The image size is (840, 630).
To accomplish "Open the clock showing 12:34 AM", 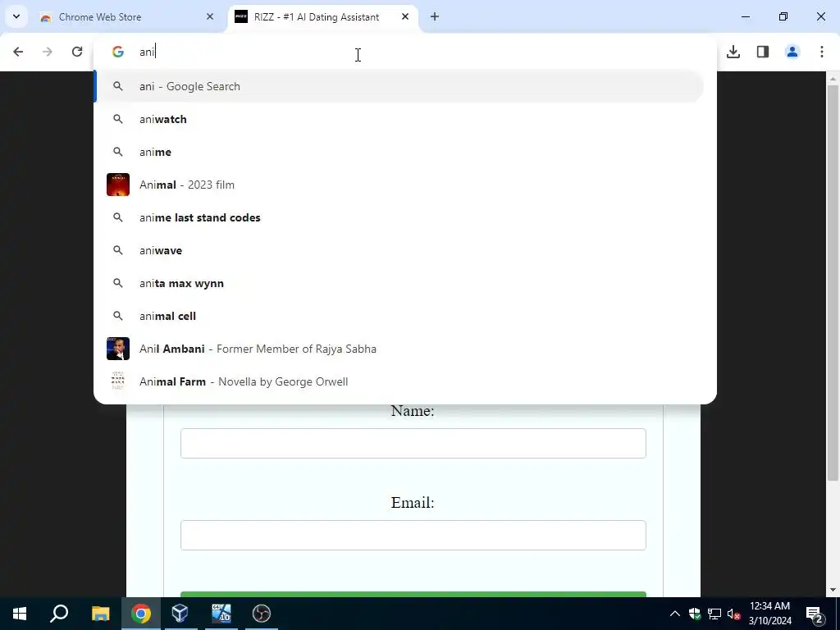I will pos(769,614).
